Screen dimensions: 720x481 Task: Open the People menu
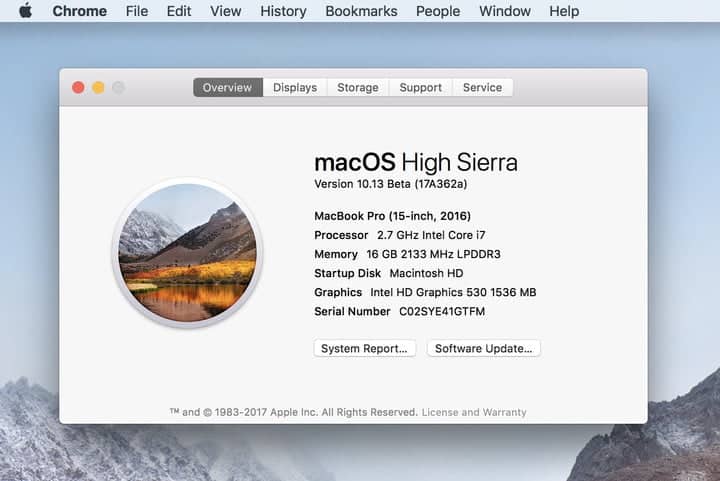(x=438, y=11)
